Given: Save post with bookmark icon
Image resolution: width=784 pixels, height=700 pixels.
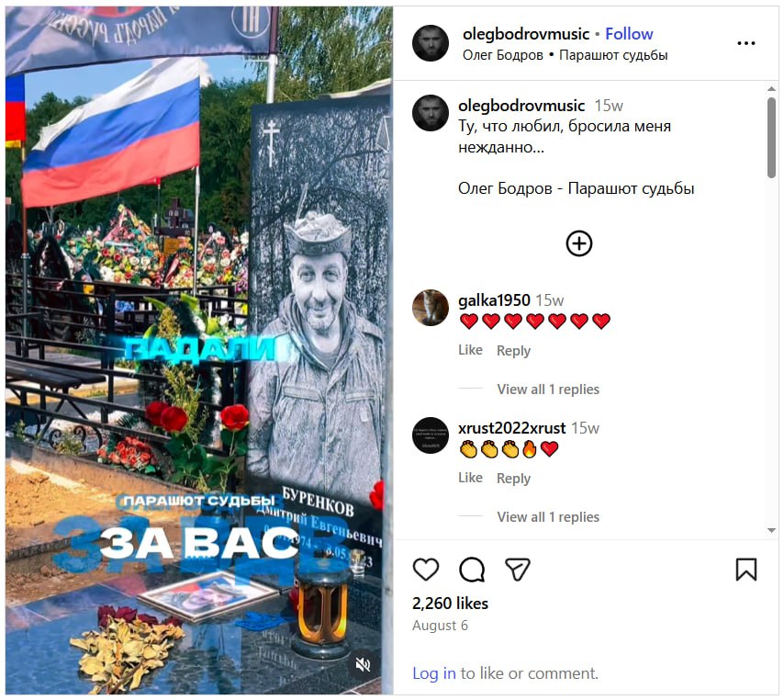Looking at the screenshot, I should [x=746, y=570].
